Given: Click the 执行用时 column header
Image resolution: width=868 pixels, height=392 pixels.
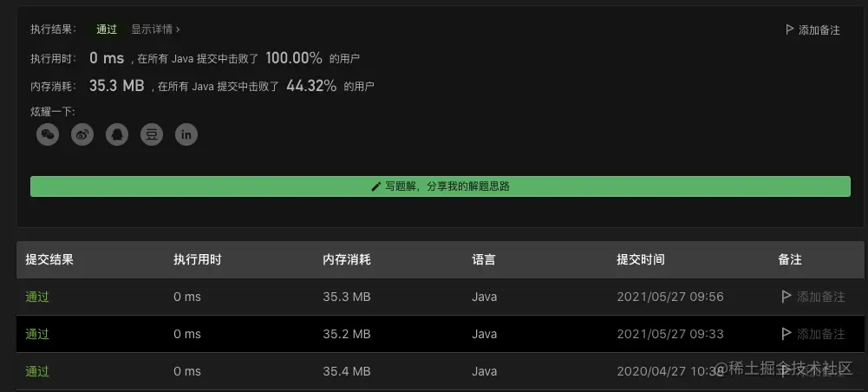Looking at the screenshot, I should tap(198, 259).
